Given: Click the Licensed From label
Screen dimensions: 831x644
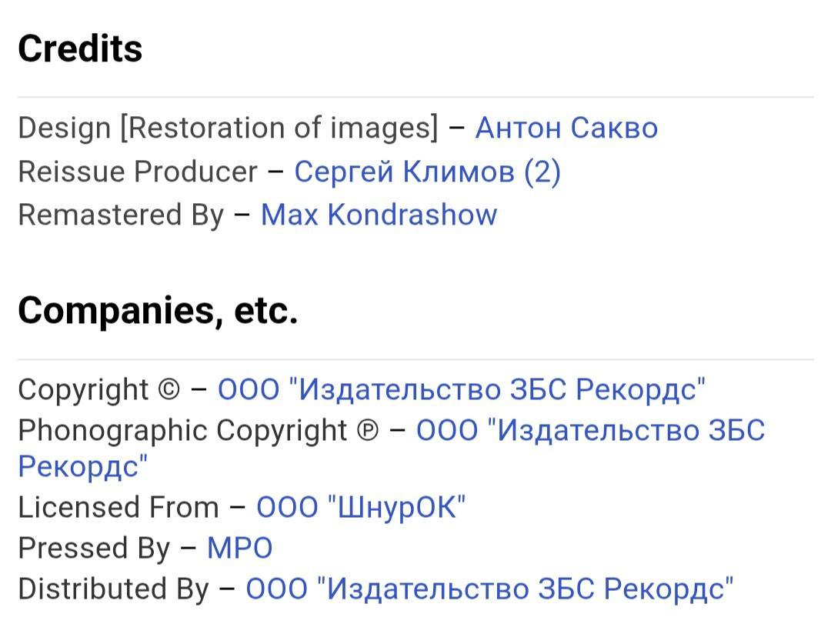Looking at the screenshot, I should (118, 507).
